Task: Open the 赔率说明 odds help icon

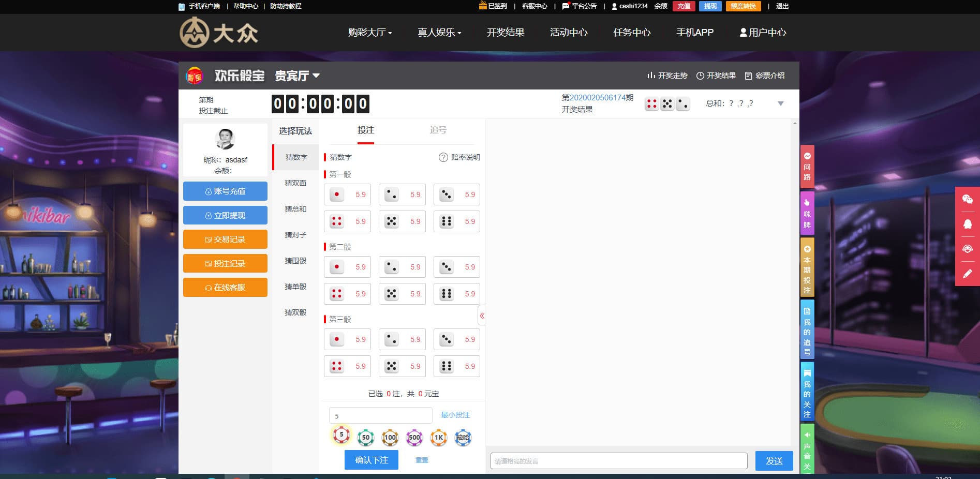Action: [443, 157]
